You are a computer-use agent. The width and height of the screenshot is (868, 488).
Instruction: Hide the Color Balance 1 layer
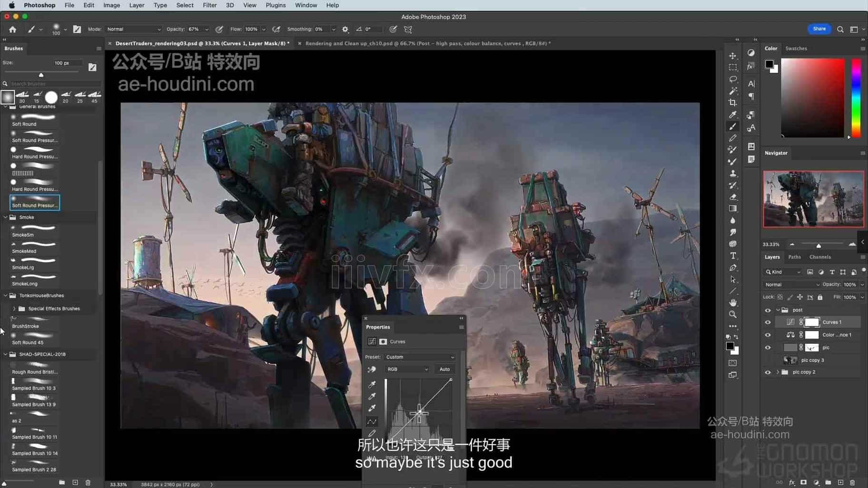point(768,335)
